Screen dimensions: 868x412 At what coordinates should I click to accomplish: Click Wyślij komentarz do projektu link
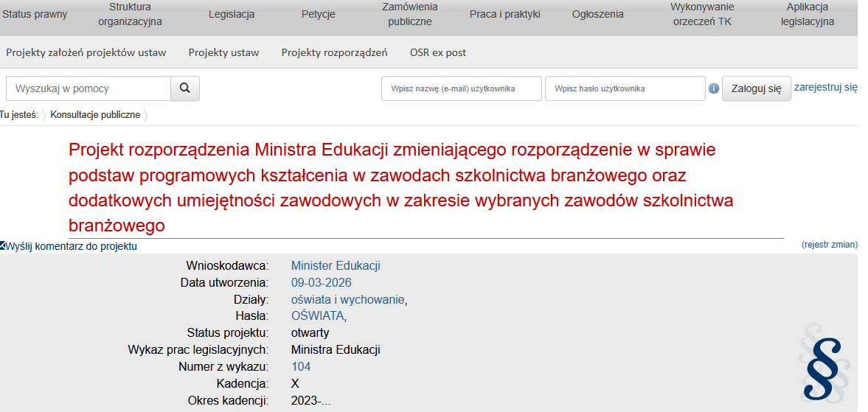coord(72,246)
